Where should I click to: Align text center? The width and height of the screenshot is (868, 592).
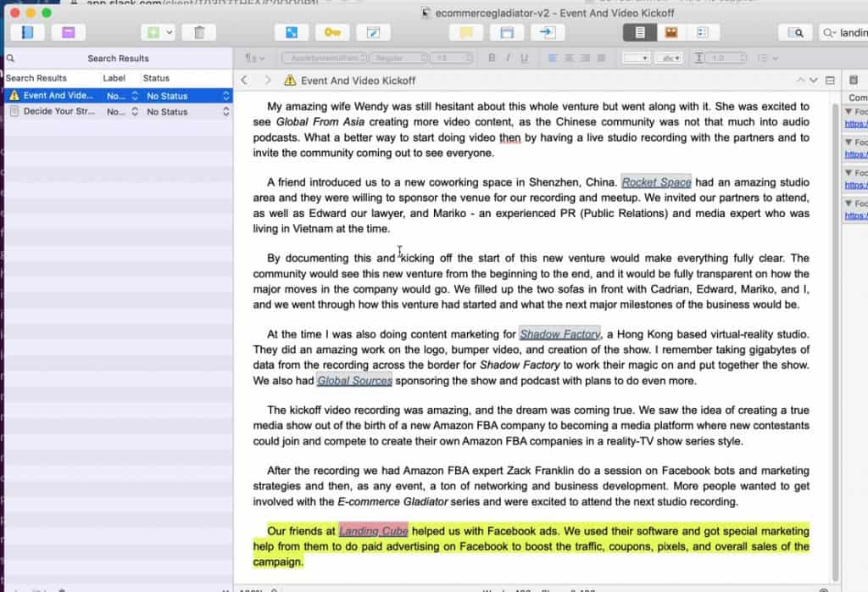pos(569,58)
